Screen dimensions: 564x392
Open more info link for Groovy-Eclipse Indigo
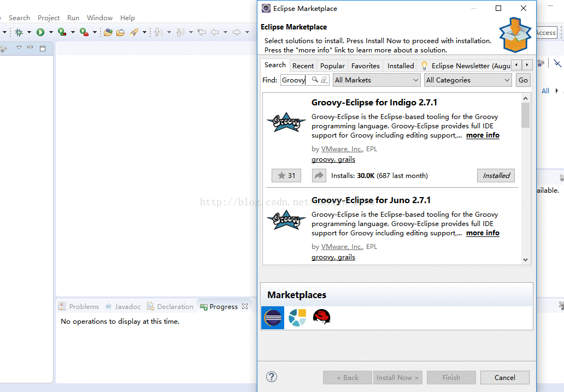coord(483,135)
